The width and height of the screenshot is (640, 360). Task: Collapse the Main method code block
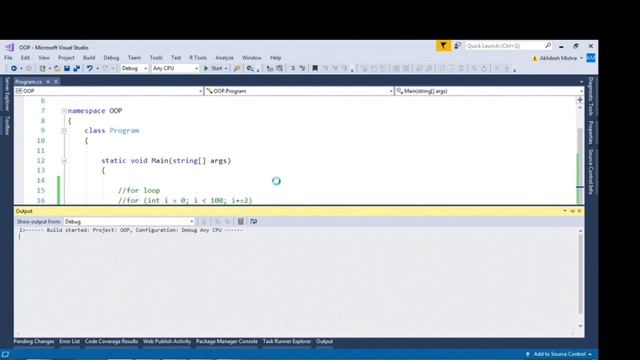click(64, 161)
